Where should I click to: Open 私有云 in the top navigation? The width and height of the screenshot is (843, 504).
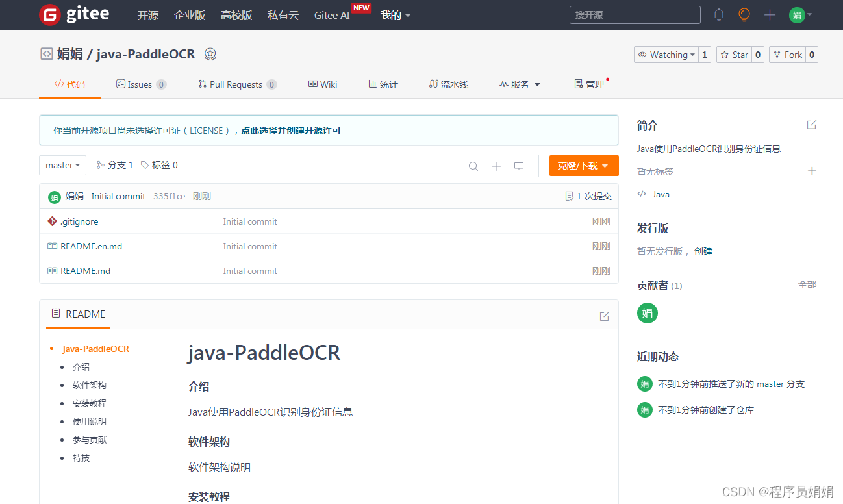(x=283, y=15)
